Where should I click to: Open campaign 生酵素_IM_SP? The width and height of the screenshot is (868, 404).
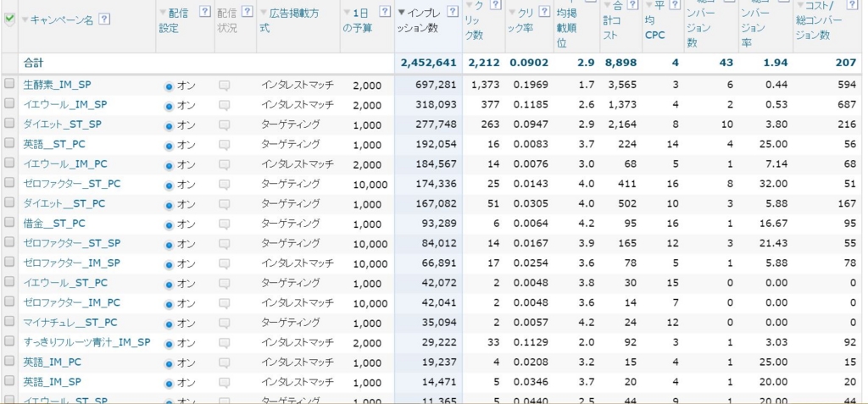click(x=57, y=86)
